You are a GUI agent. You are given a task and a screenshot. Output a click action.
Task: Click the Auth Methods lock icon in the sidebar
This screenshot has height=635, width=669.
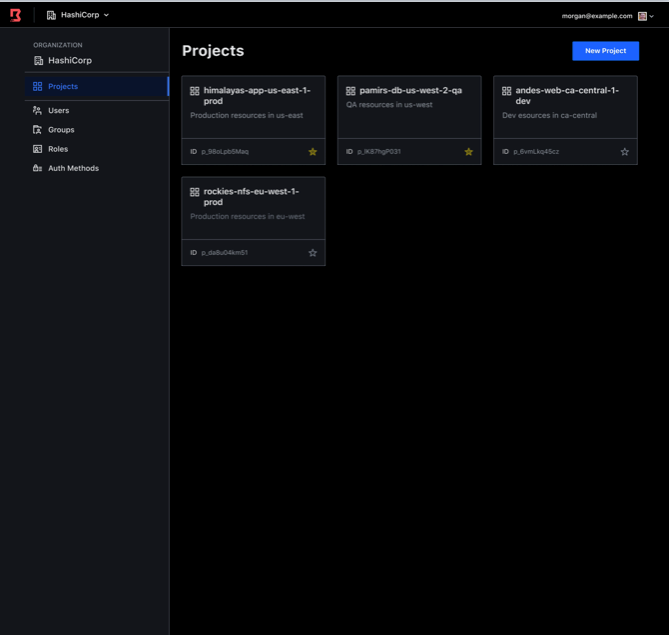[x=38, y=168]
